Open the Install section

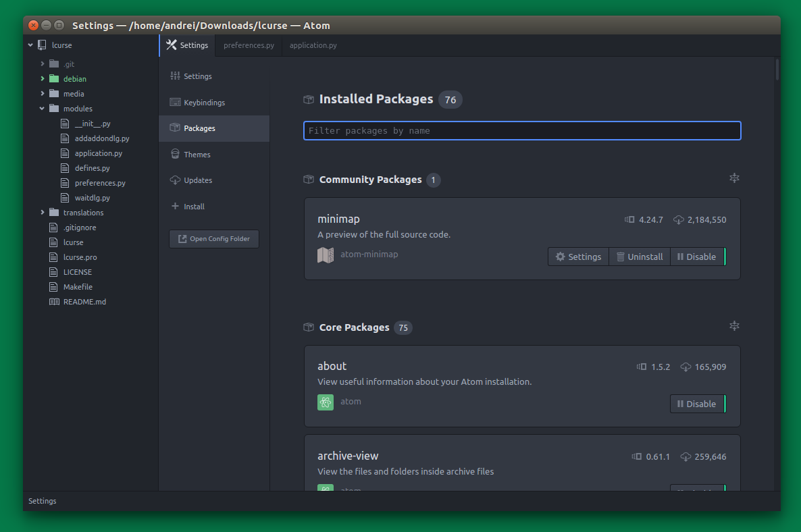coord(214,207)
